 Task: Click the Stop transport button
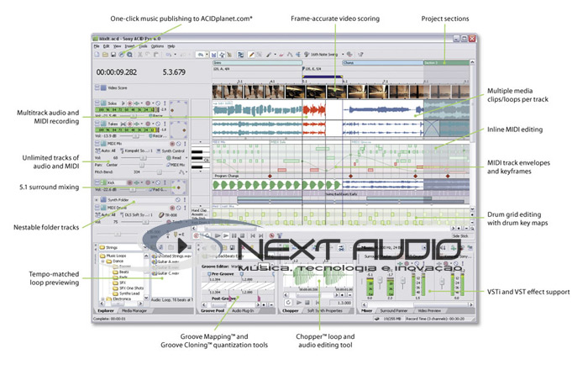click(x=242, y=235)
